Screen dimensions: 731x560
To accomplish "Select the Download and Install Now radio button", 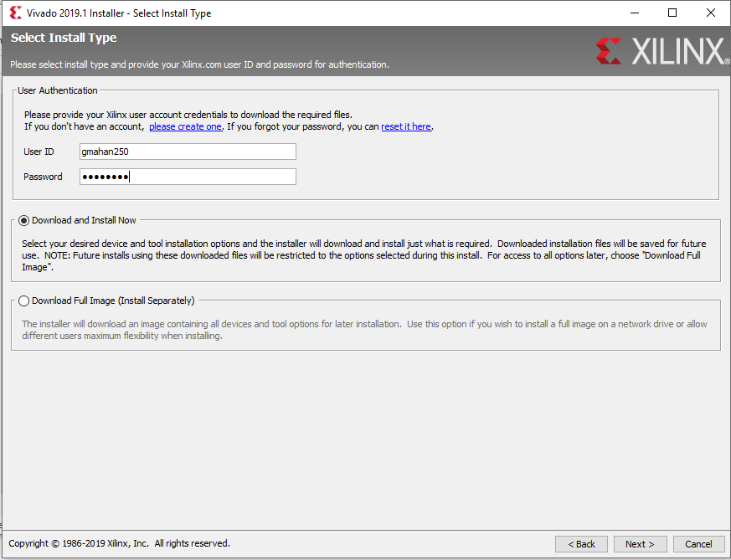I will tap(23, 220).
